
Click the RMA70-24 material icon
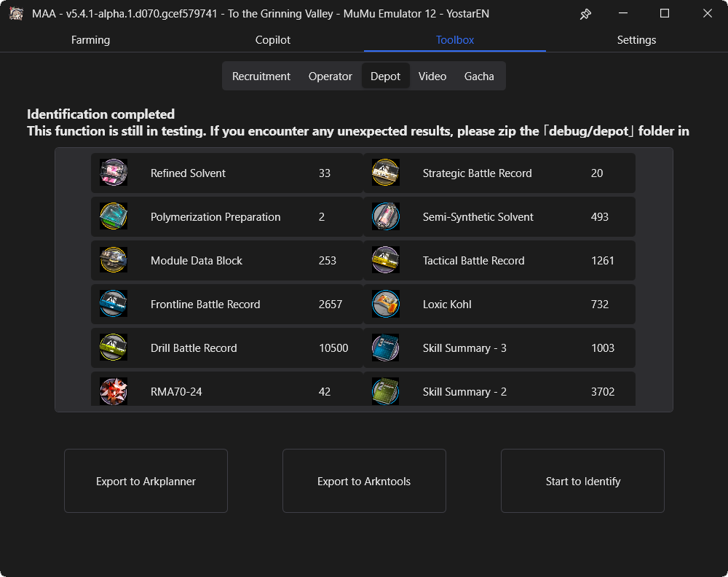[114, 391]
